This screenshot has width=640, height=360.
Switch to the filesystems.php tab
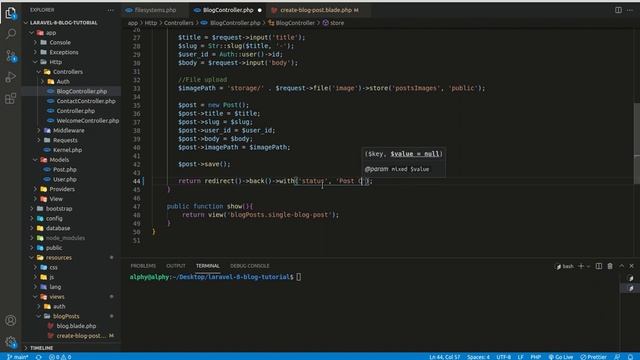coord(155,10)
